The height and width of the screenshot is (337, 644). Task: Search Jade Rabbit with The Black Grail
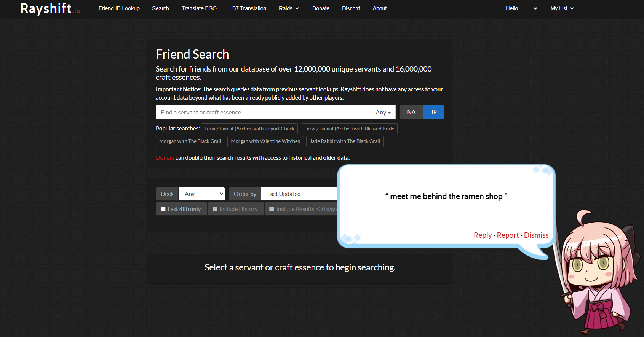pos(345,141)
